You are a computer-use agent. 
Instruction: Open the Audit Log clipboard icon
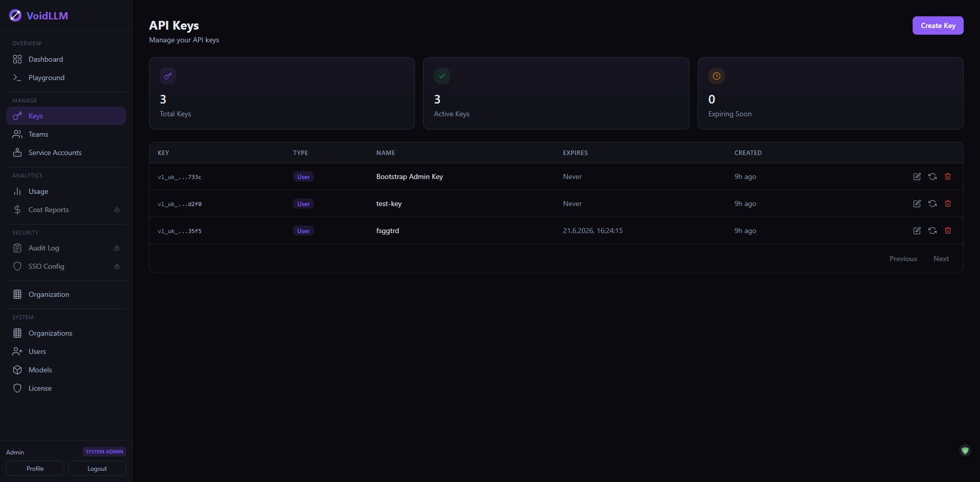pyautogui.click(x=17, y=248)
